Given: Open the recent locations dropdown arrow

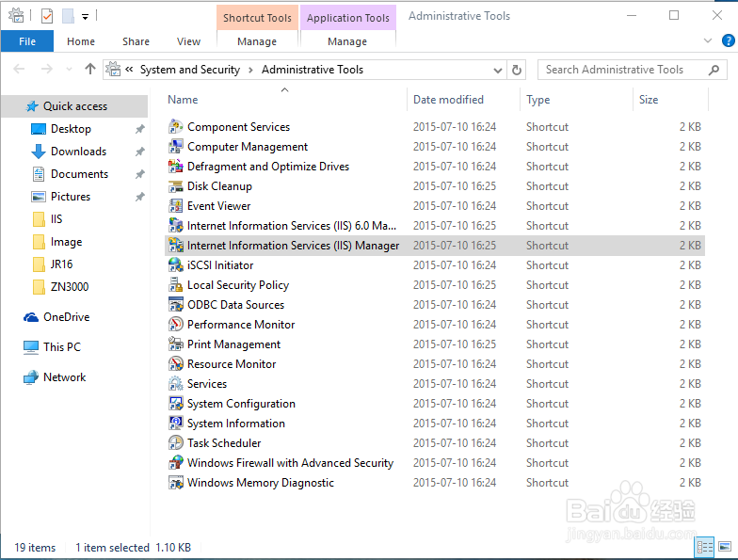Looking at the screenshot, I should point(70,70).
